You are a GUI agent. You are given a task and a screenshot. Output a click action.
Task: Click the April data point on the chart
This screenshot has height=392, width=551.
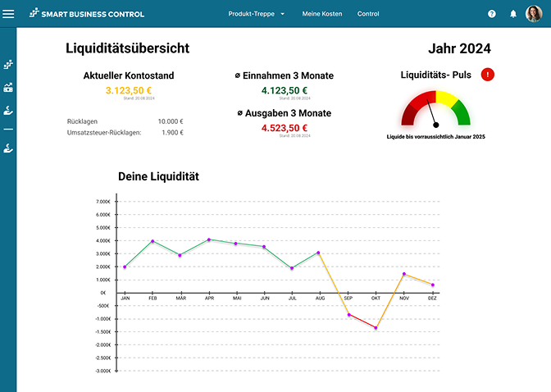click(x=209, y=239)
